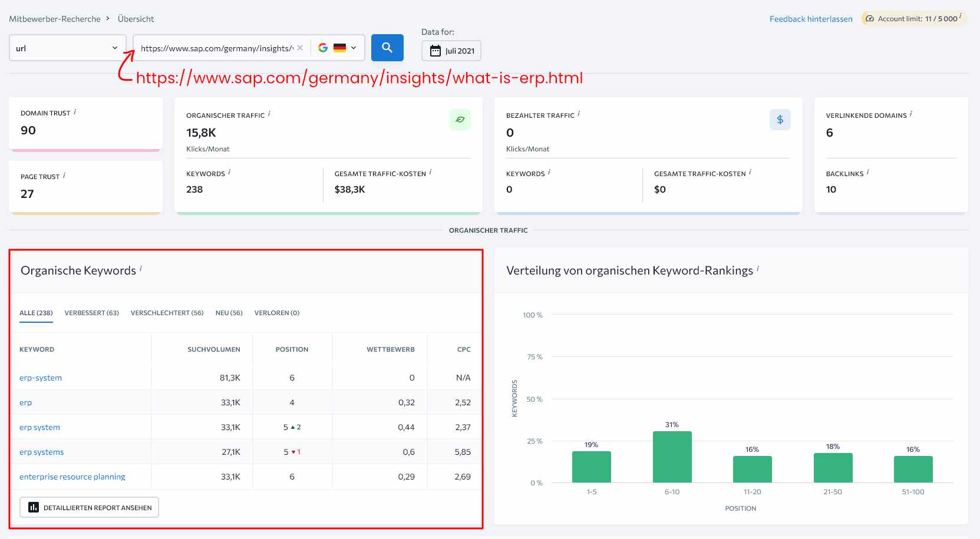Click the Keyword column header
Screen dimensions: 980x539
pos(37,349)
